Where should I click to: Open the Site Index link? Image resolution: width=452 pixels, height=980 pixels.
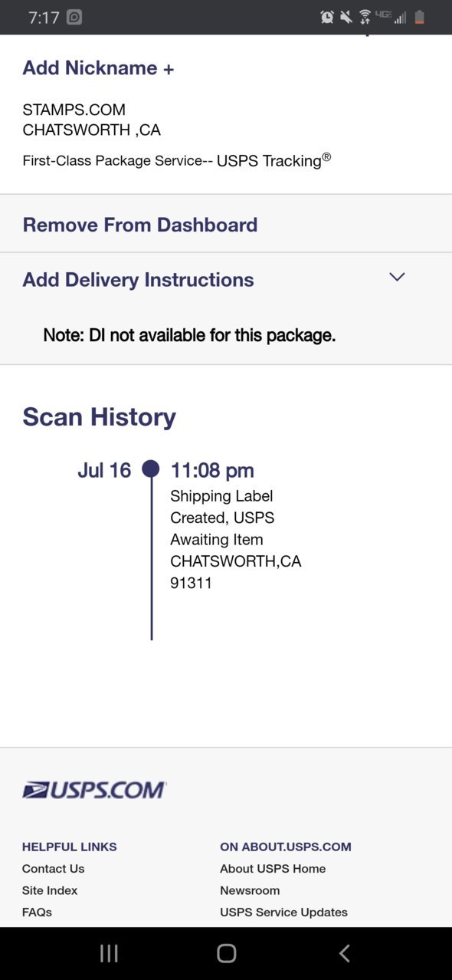50,890
